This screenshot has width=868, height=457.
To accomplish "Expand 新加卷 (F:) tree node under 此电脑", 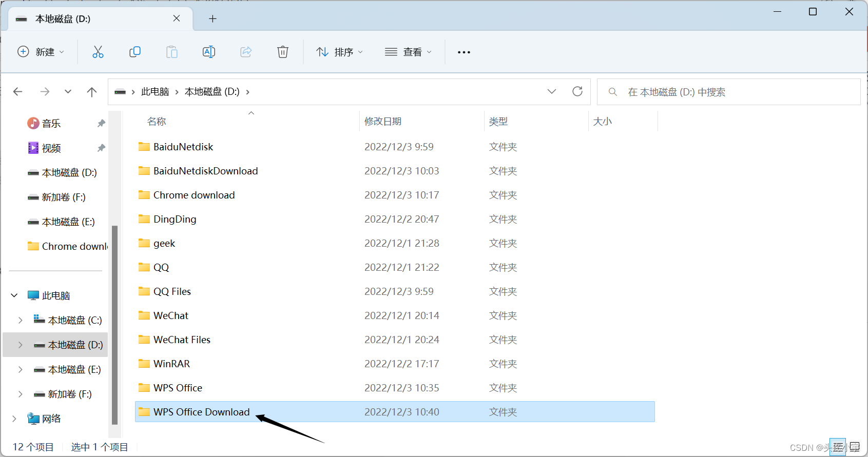I will (20, 394).
